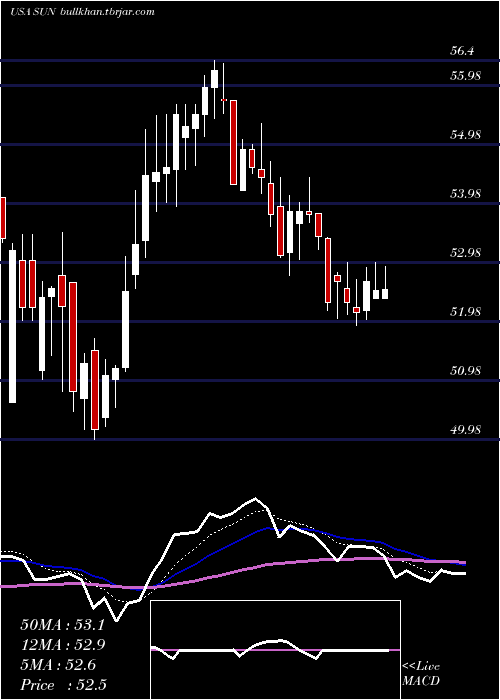Click the USA SUN chart title
Viewport: 500px width, 700px height.
[x=32, y=12]
